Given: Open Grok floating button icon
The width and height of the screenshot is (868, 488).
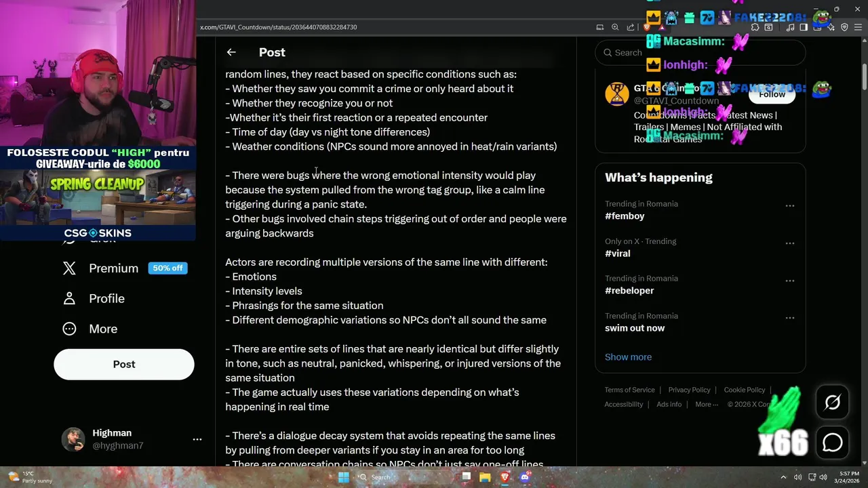Looking at the screenshot, I should pos(833,403).
